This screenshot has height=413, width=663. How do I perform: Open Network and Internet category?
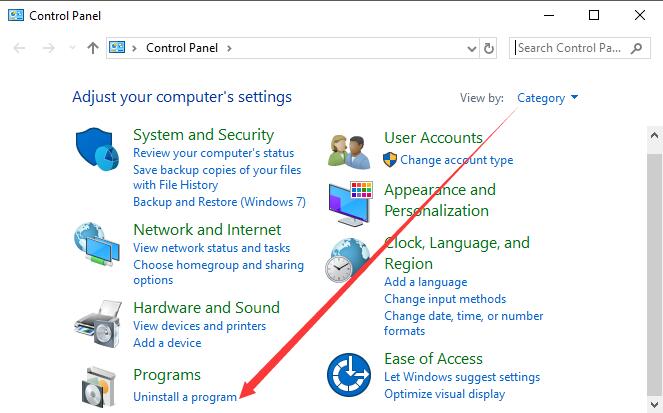click(207, 230)
